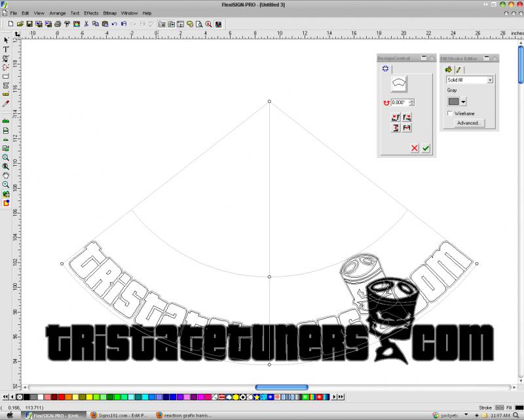
Task: Pick the yellow swatch in the color palette
Action: tap(89, 397)
